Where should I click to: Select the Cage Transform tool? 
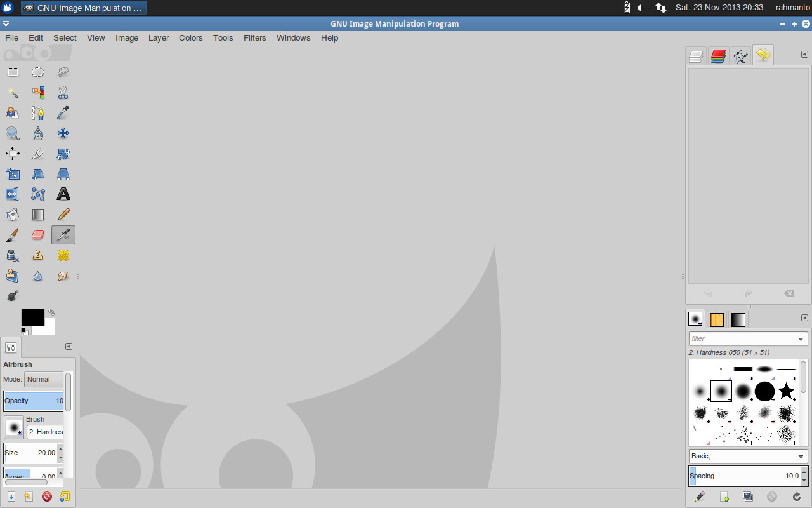tap(38, 194)
